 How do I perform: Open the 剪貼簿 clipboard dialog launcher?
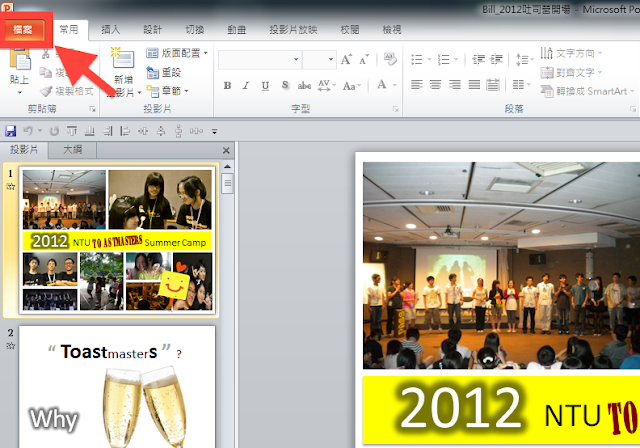93,109
